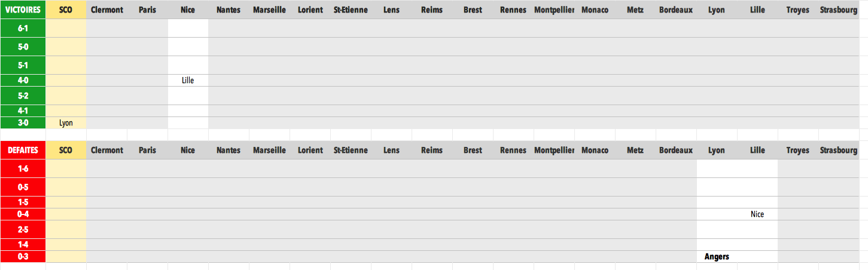Select the 6-1 victory score label

23,28
